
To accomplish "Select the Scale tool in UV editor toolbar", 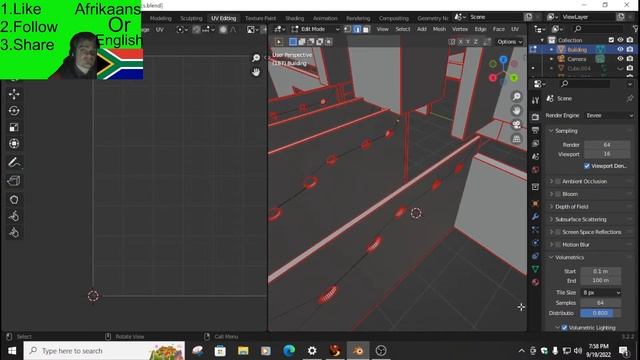I will point(14,127).
